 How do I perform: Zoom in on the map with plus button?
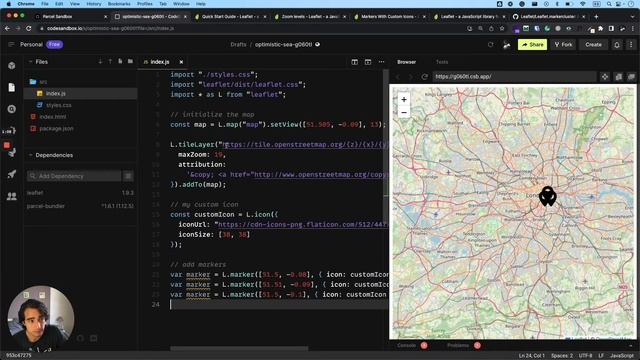404,100
